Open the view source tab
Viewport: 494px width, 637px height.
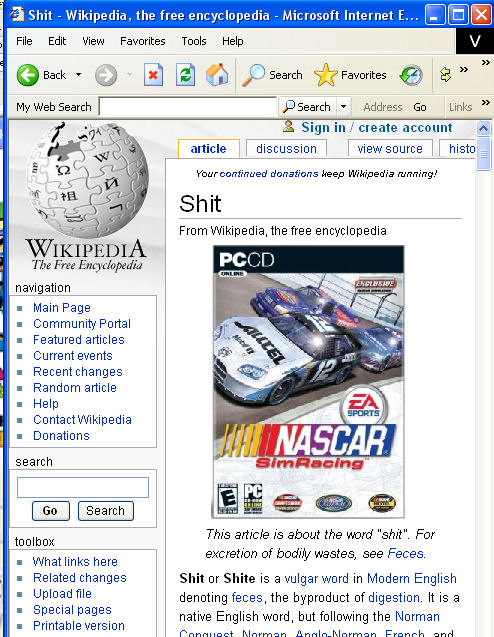click(x=390, y=149)
